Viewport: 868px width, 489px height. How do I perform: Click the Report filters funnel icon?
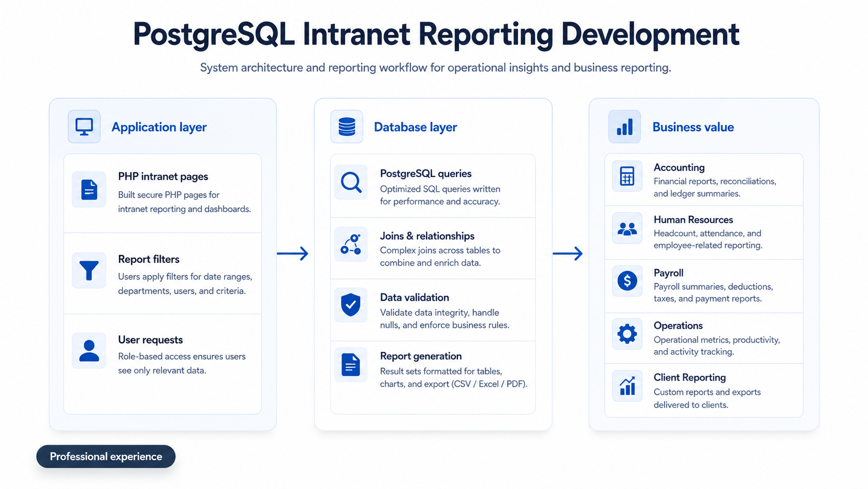(89, 270)
